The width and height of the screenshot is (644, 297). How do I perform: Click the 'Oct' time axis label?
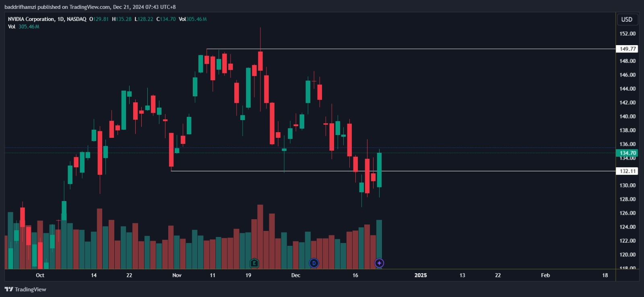[40, 275]
